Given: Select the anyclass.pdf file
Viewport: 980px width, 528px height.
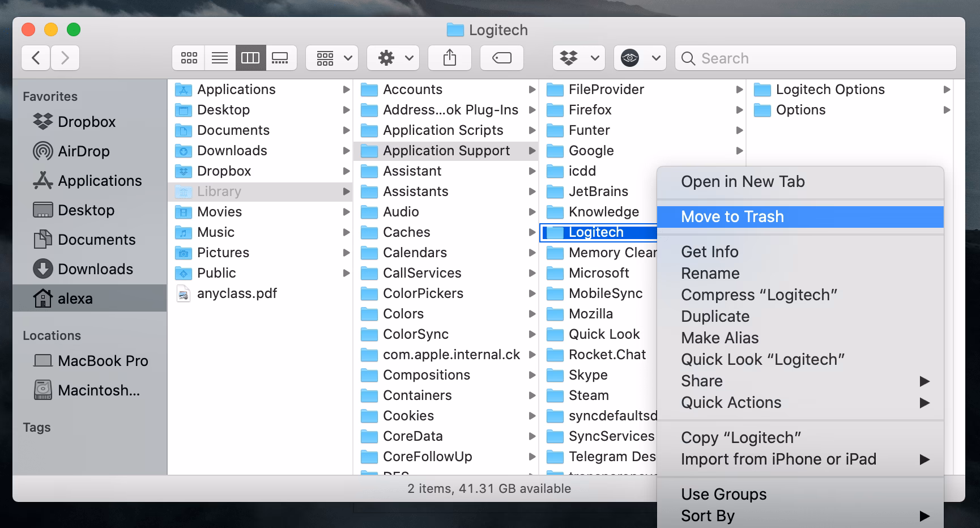Looking at the screenshot, I should coord(260,293).
